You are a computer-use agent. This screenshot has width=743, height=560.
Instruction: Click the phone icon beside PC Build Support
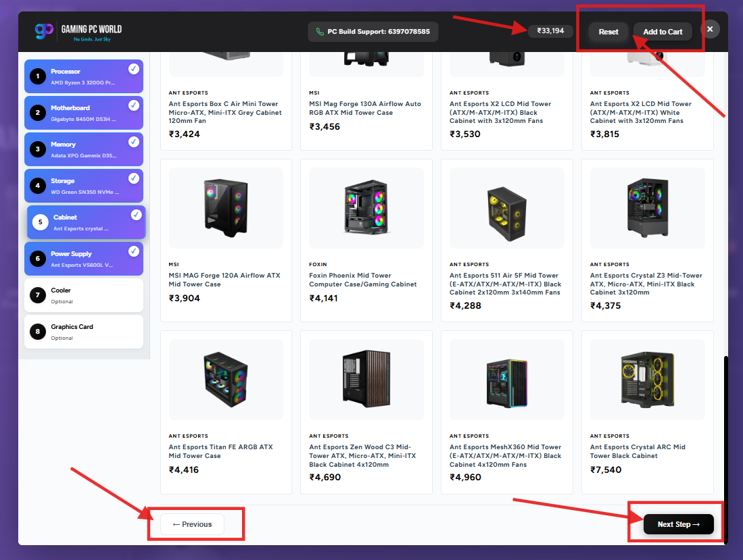pos(320,32)
